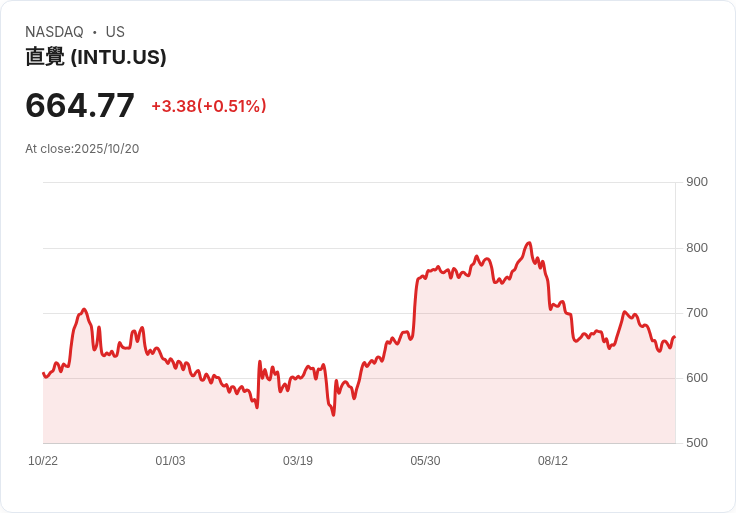The width and height of the screenshot is (736, 513).
Task: Click the At close:2025/10/20 timestamp
Action: (x=82, y=149)
